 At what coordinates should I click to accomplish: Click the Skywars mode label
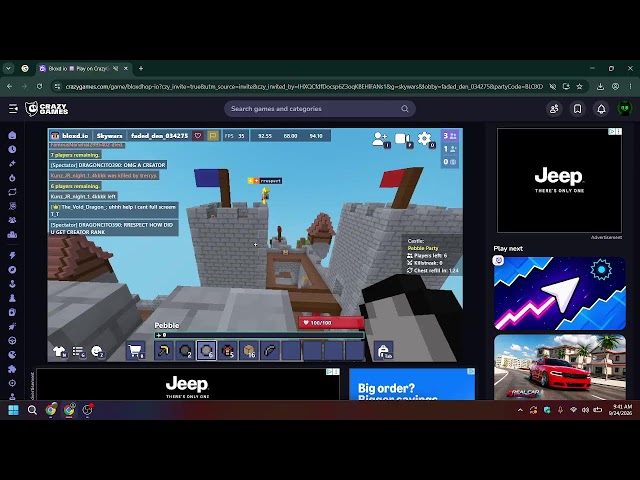coord(109,136)
